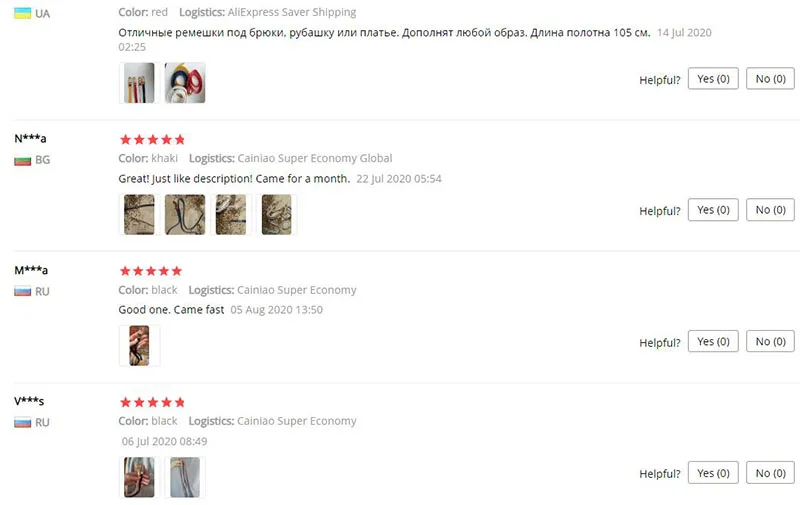The image size is (800, 505).
Task: Open first photo in N***a's review
Action: coord(139,214)
